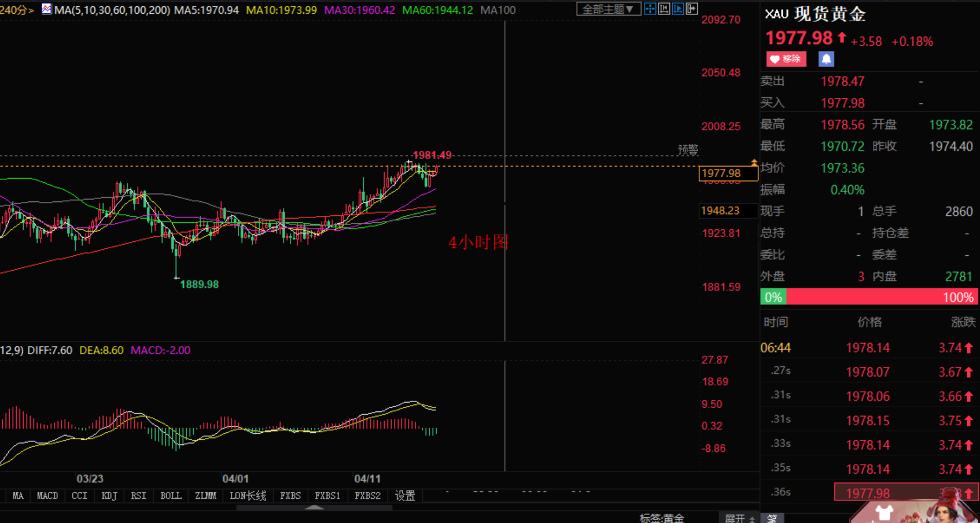Click the 买入 price 1977.98

click(x=843, y=103)
